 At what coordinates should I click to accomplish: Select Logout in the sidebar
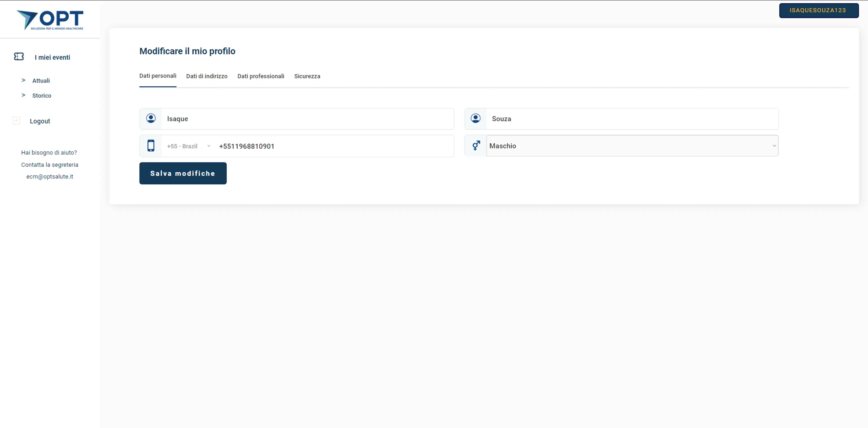[40, 121]
